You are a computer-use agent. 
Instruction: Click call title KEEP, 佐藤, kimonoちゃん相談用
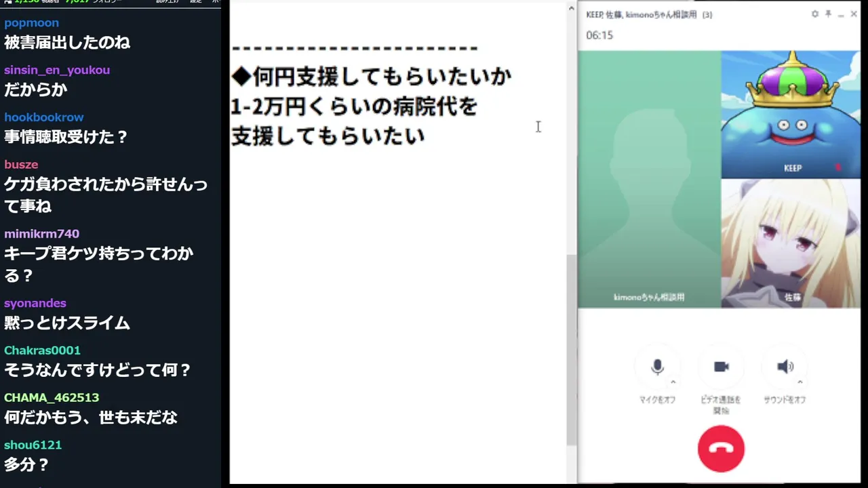pos(642,14)
